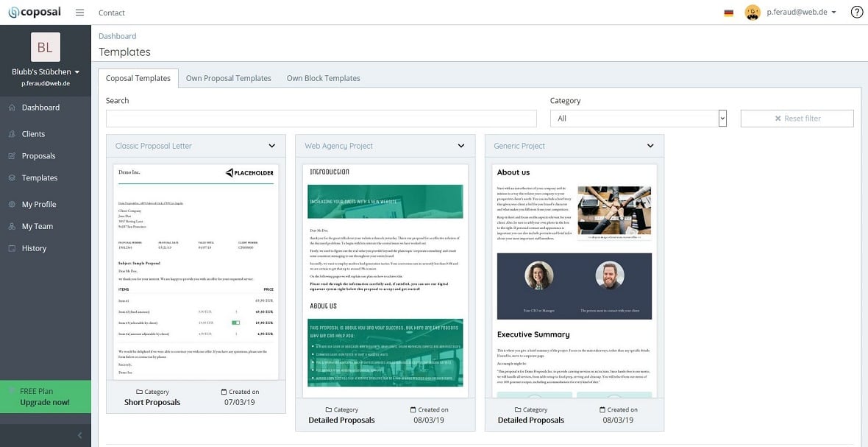Click the Upgrade now! banner
Image resolution: width=868 pixels, height=447 pixels.
(46, 397)
